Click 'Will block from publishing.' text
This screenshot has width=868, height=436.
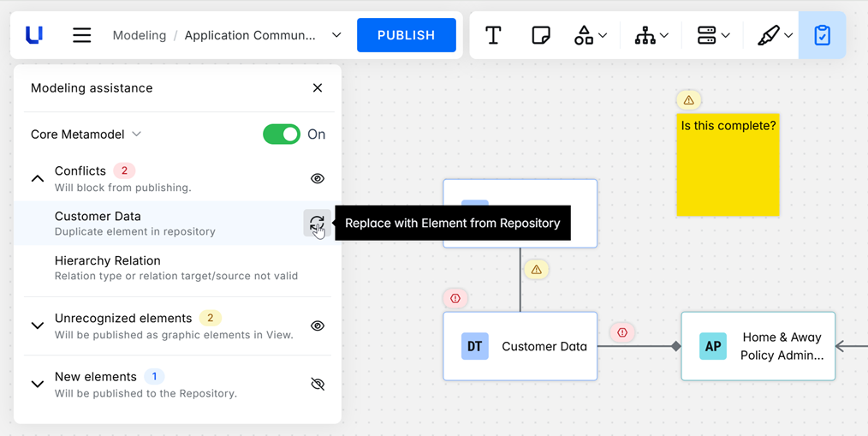coord(123,188)
